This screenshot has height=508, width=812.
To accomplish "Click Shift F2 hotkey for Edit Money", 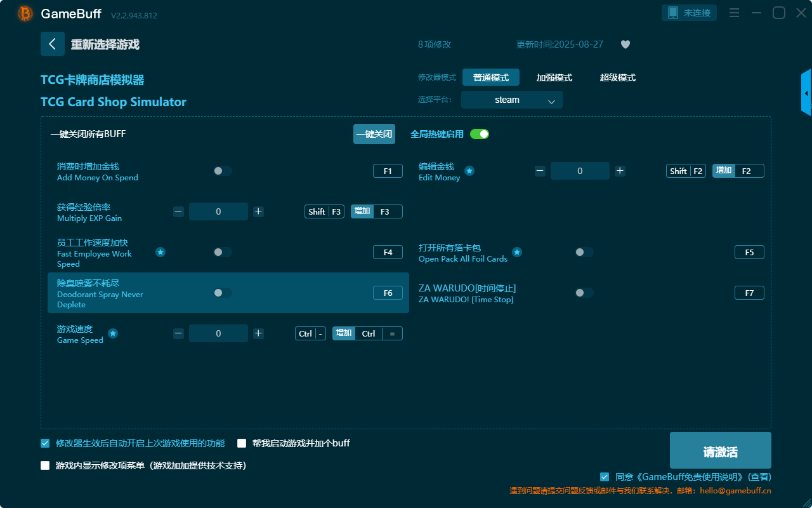I will click(686, 171).
